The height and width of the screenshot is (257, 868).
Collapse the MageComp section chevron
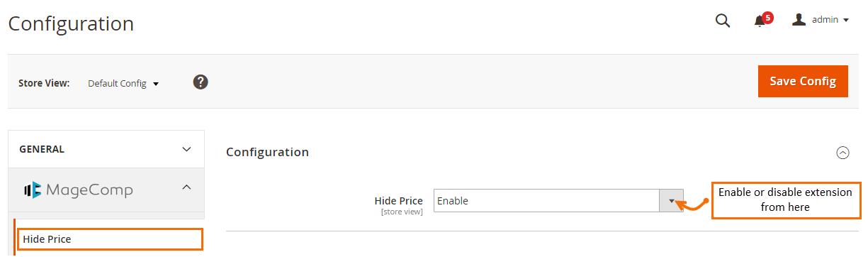(186, 187)
